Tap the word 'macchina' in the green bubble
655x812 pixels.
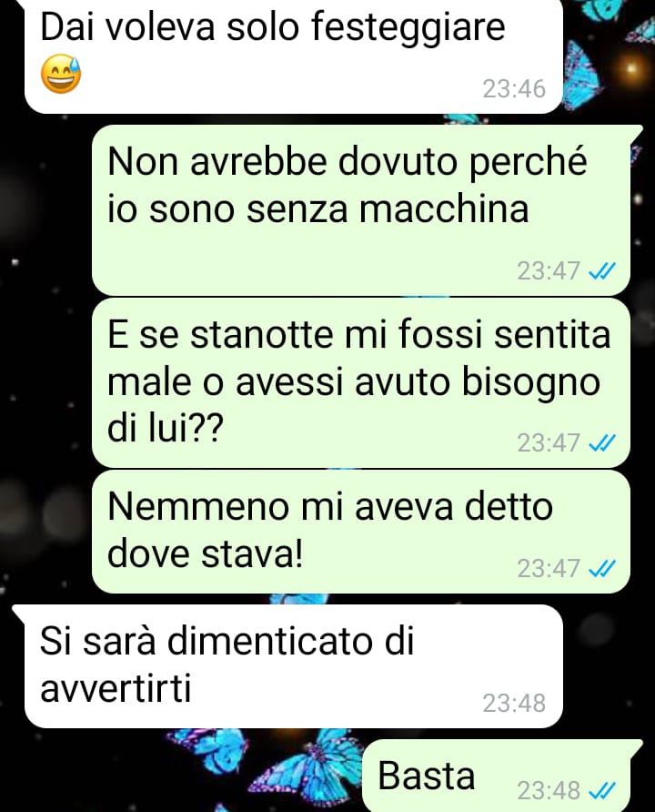[x=443, y=209]
